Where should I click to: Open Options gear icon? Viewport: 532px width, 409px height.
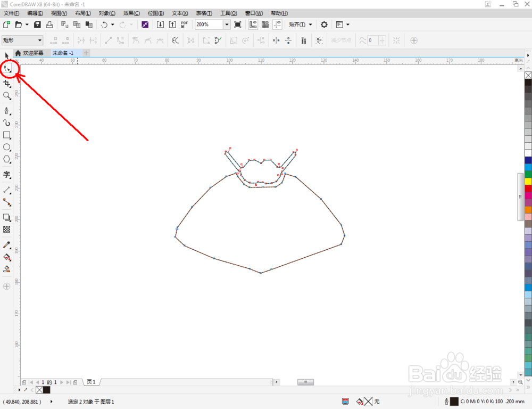click(x=325, y=24)
